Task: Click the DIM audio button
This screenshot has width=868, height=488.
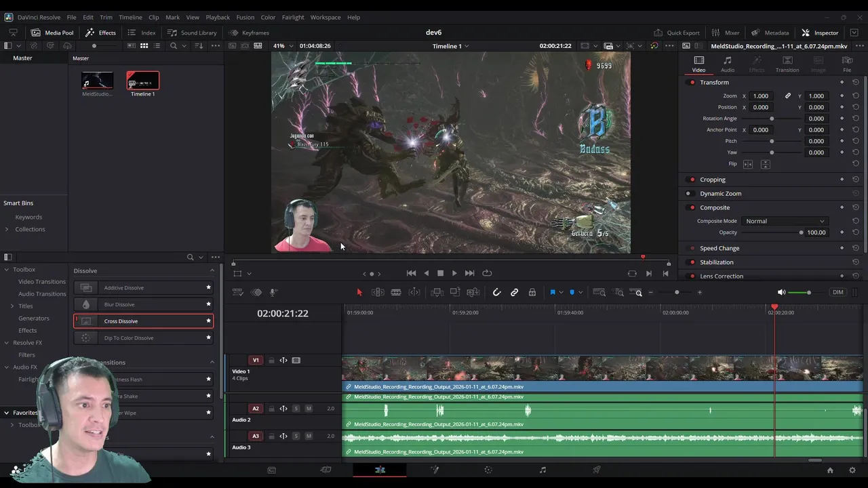Action: pyautogui.click(x=838, y=292)
